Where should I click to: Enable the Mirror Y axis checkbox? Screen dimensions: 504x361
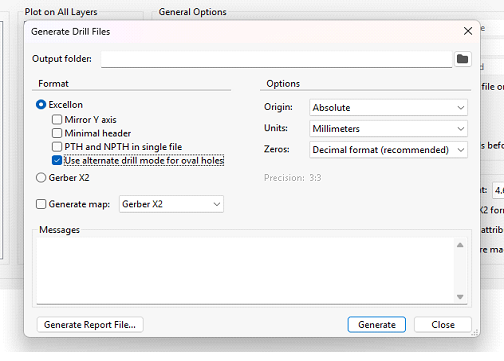[57, 119]
